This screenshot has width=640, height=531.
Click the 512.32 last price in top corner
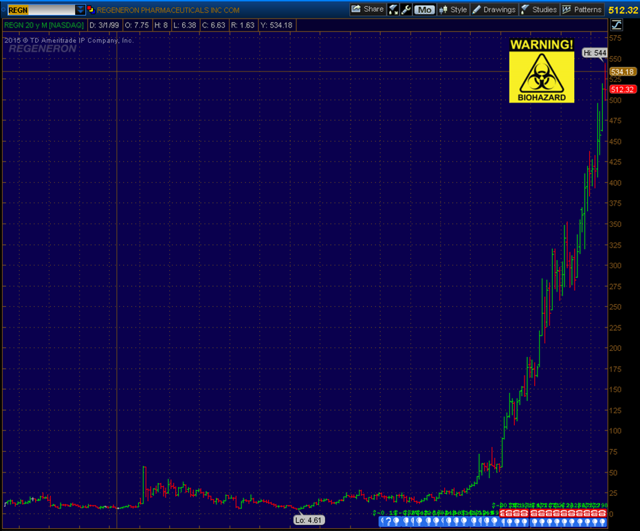(623, 10)
